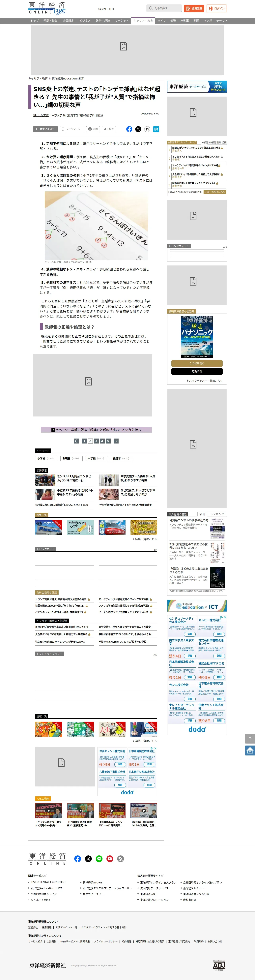Viewport: 255px width, 980px height.
Task: Open footer RSS feed icon
Action: [x=121, y=859]
